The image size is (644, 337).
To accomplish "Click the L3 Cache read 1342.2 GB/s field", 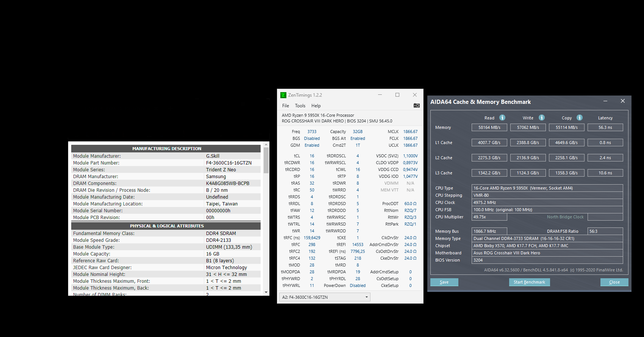I will tap(489, 173).
